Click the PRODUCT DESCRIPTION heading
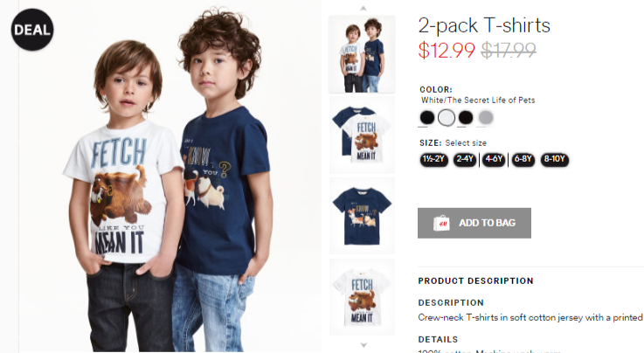Screen dimensions: 644x353 click(x=475, y=280)
